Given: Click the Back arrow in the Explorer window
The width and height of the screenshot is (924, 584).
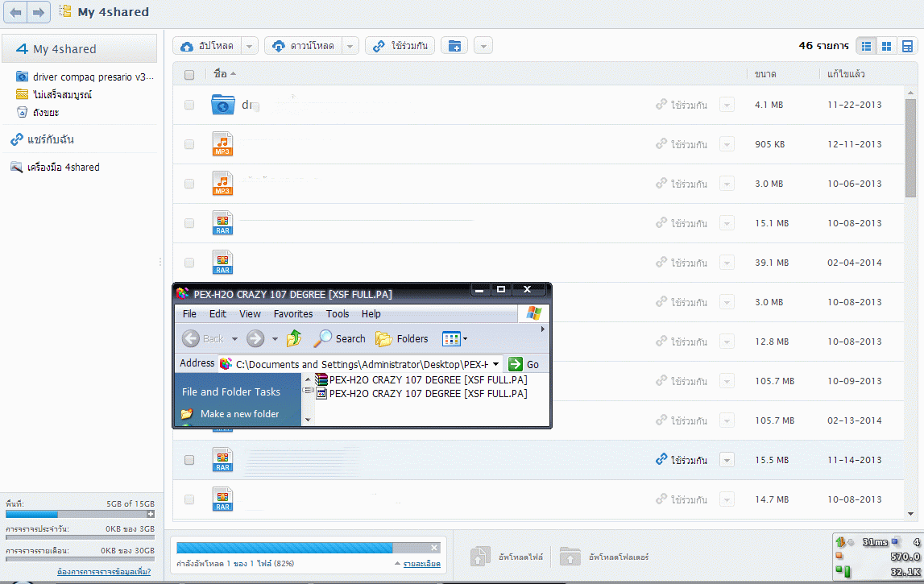Looking at the screenshot, I should coord(190,338).
